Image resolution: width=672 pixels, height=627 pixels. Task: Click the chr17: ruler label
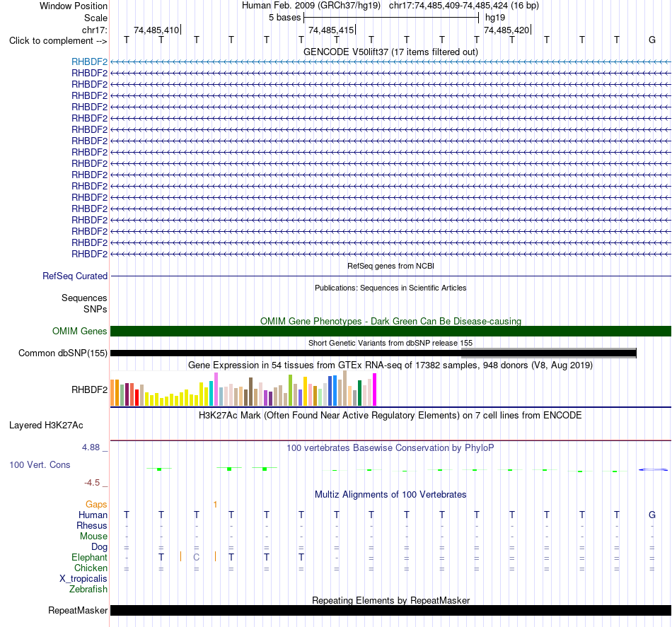click(x=94, y=30)
